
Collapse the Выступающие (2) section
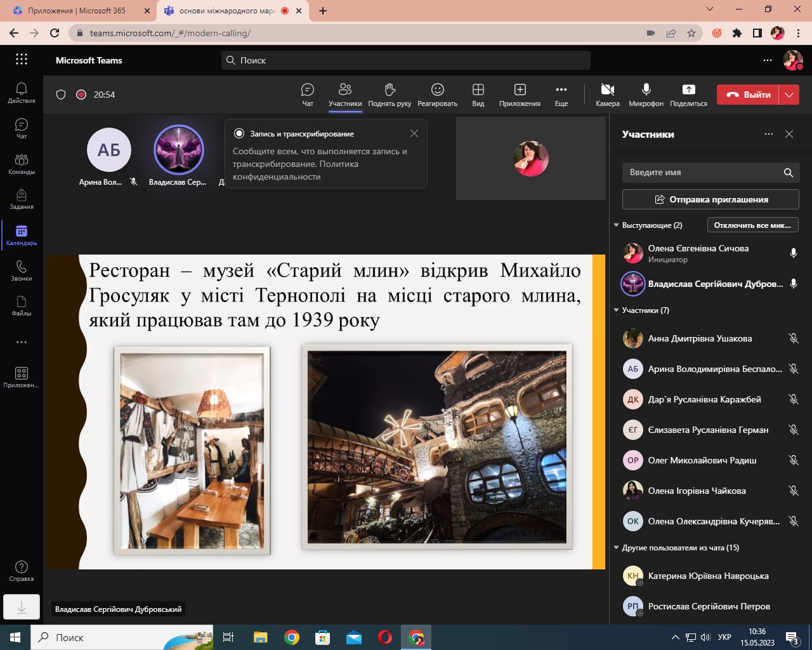click(616, 225)
